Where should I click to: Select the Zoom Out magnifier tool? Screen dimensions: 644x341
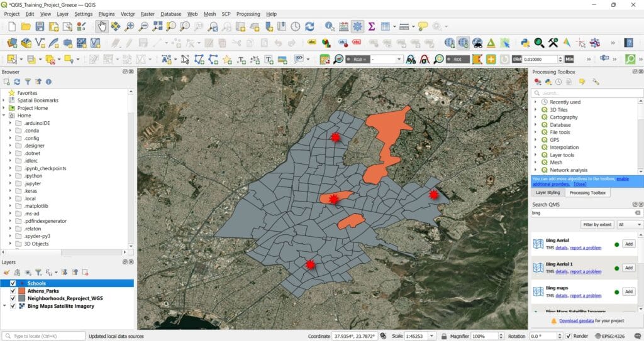143,26
